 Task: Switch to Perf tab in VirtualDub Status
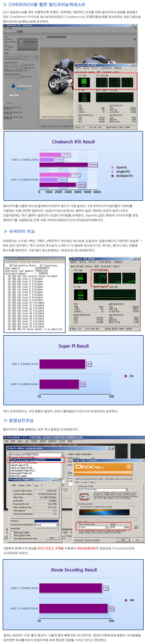(x=29, y=485)
